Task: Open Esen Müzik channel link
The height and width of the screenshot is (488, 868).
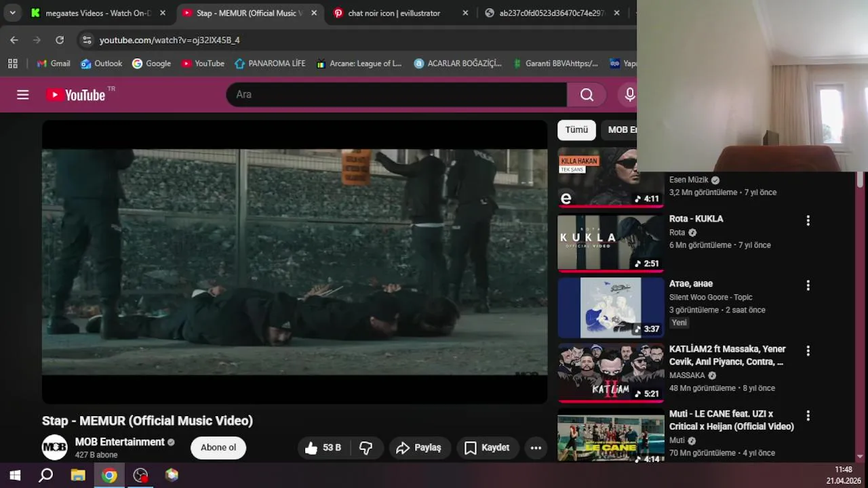Action: coord(688,180)
